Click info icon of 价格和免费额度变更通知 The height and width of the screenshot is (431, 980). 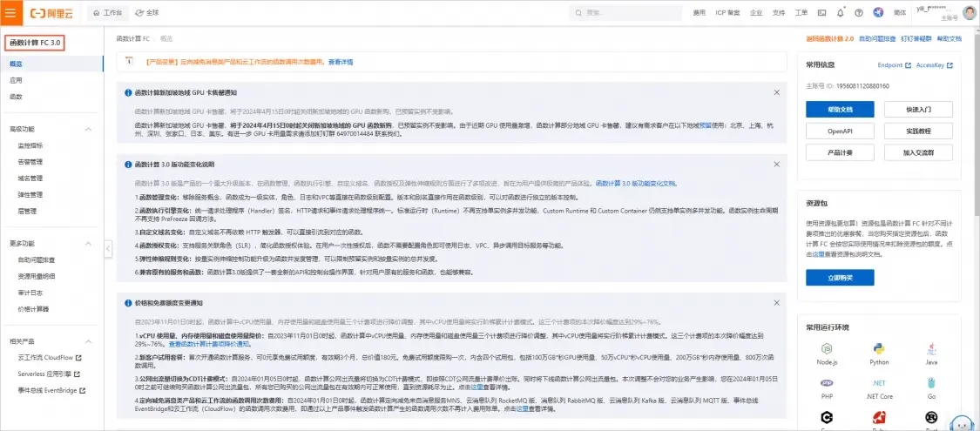point(128,302)
